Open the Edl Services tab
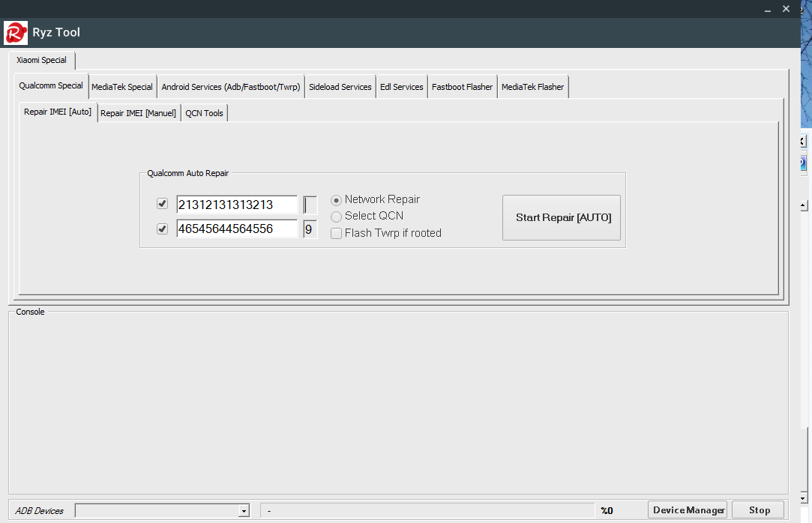Image resolution: width=812 pixels, height=523 pixels. (x=401, y=87)
